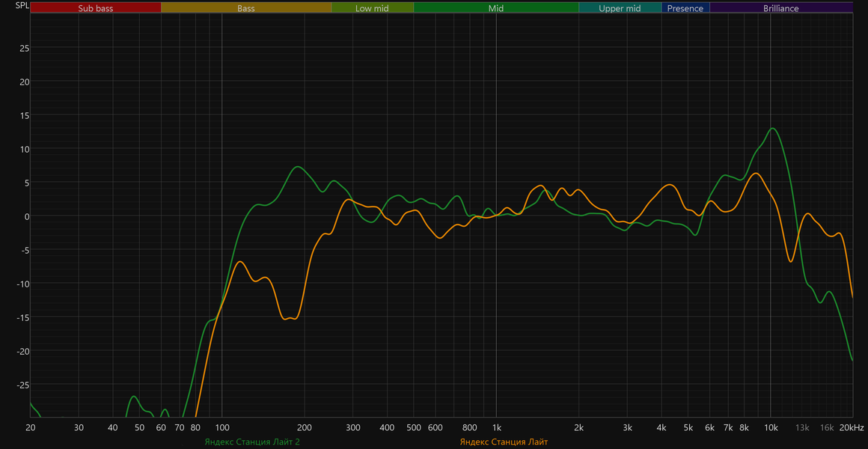Click the 20 Hz frequency axis label

(x=31, y=427)
